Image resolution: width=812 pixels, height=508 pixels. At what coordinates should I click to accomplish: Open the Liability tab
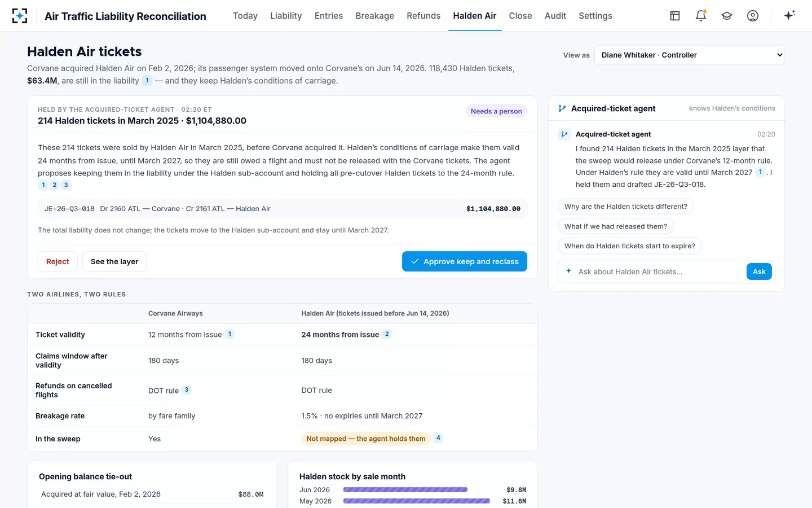(286, 16)
